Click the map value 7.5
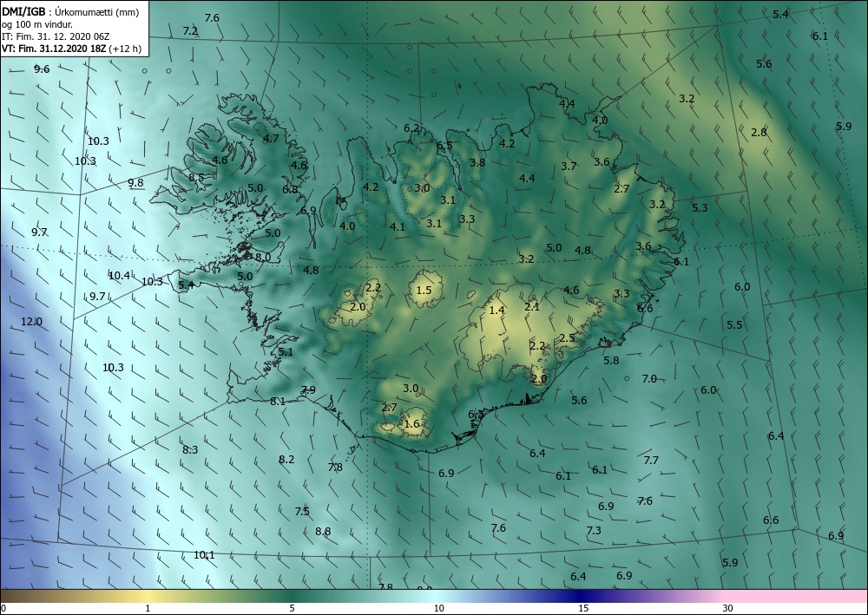This screenshot has width=868, height=615. click(302, 511)
